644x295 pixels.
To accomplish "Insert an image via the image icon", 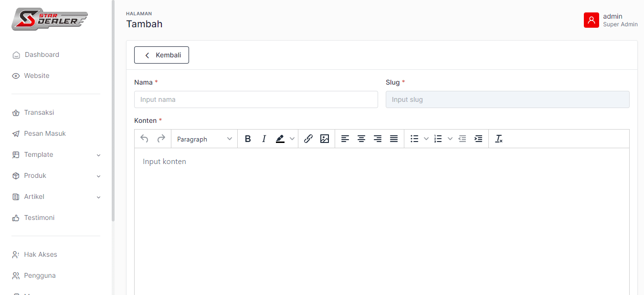I will coord(325,139).
